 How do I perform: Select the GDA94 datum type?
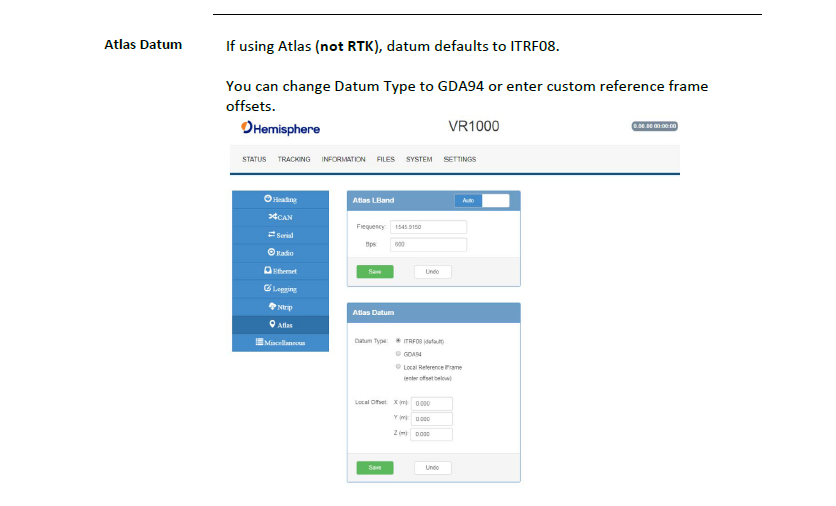[x=399, y=354]
